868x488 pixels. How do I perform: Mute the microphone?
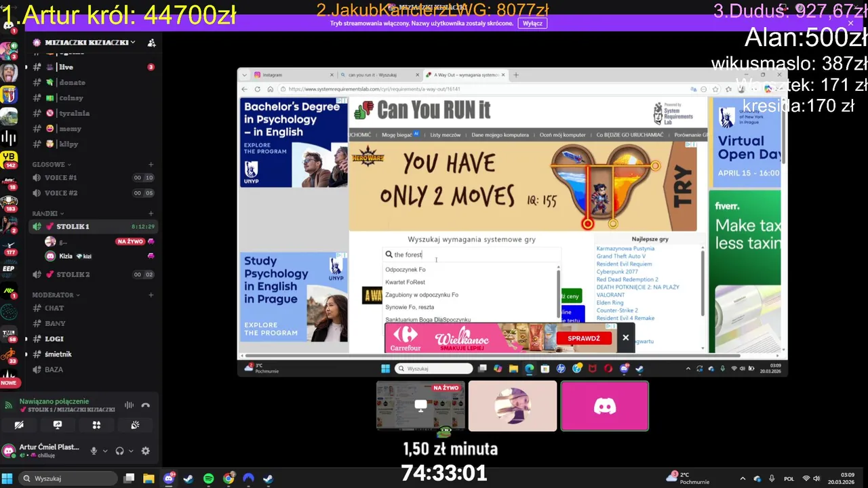pyautogui.click(x=94, y=451)
